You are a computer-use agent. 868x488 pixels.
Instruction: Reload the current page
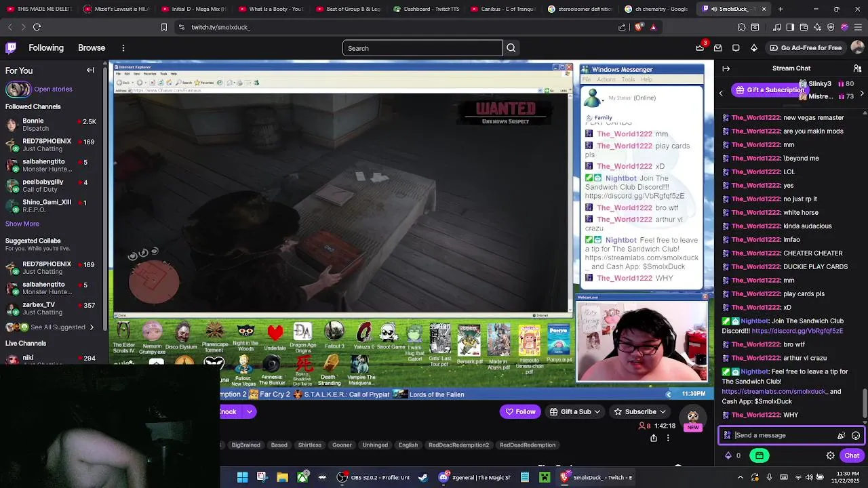coord(37,27)
